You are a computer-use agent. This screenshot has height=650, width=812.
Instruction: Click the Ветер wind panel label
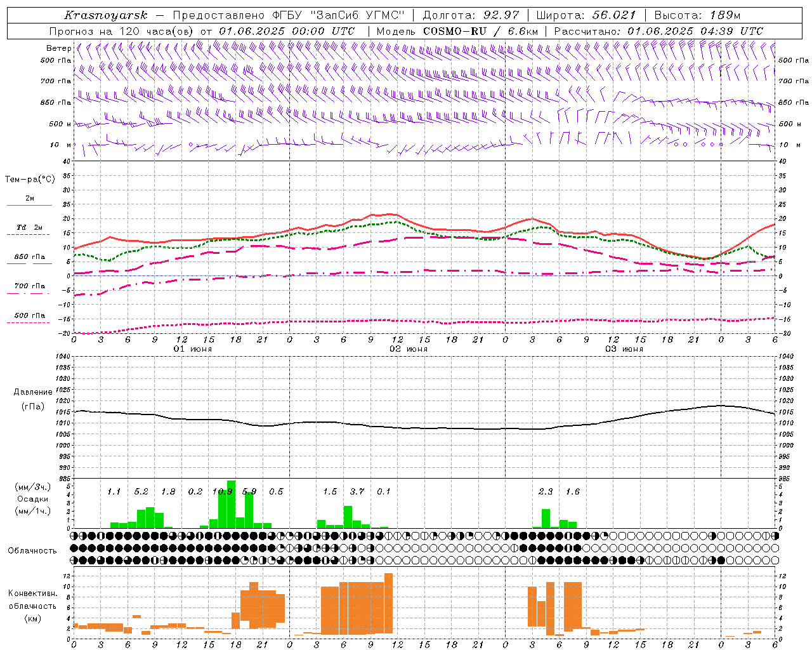click(x=58, y=48)
